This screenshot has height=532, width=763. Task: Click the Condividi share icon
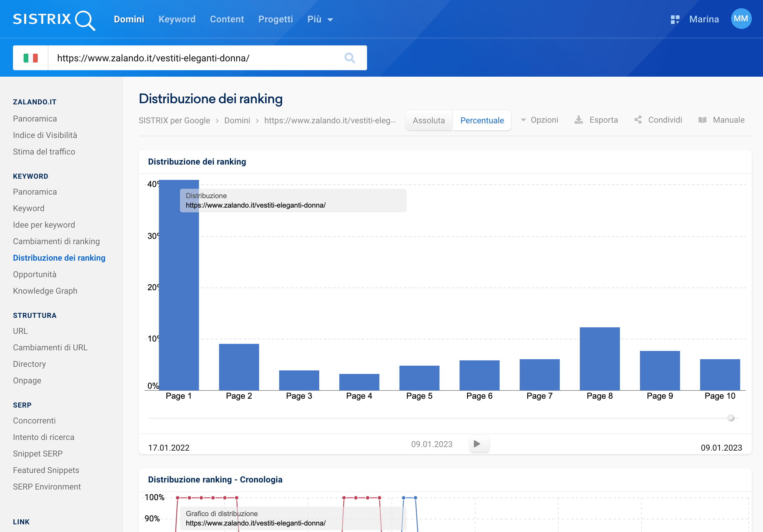638,121
